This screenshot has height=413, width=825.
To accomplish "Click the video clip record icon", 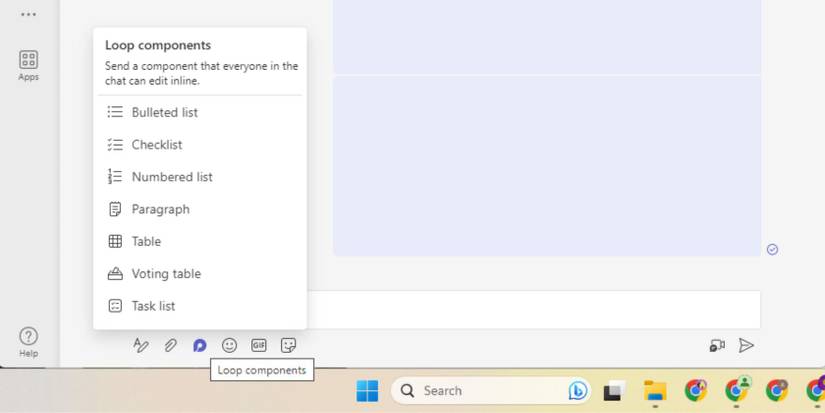I will 717,346.
